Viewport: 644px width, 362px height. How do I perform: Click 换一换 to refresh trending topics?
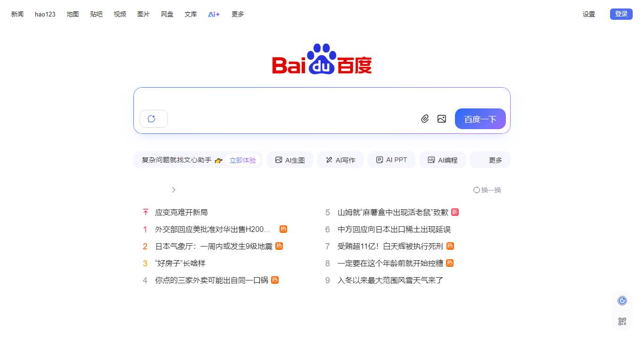point(487,190)
